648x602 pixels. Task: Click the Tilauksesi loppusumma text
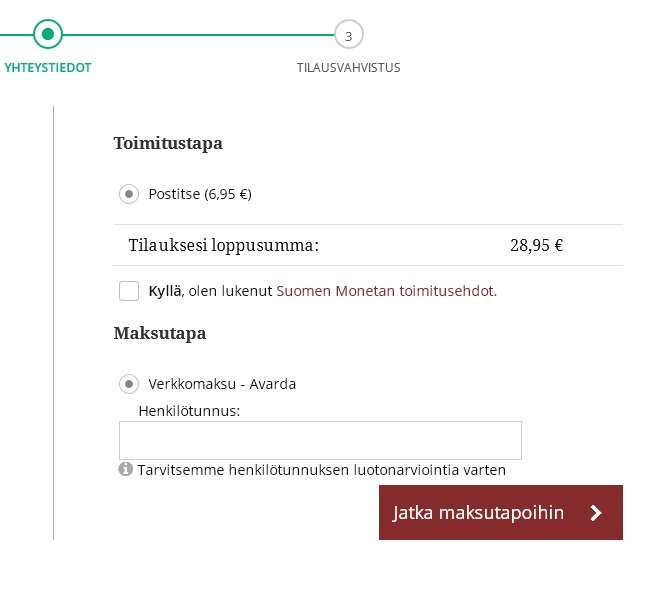coord(223,245)
